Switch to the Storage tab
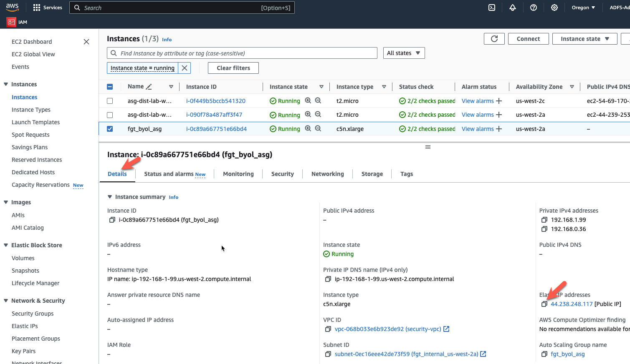The image size is (630, 364). coord(372,174)
